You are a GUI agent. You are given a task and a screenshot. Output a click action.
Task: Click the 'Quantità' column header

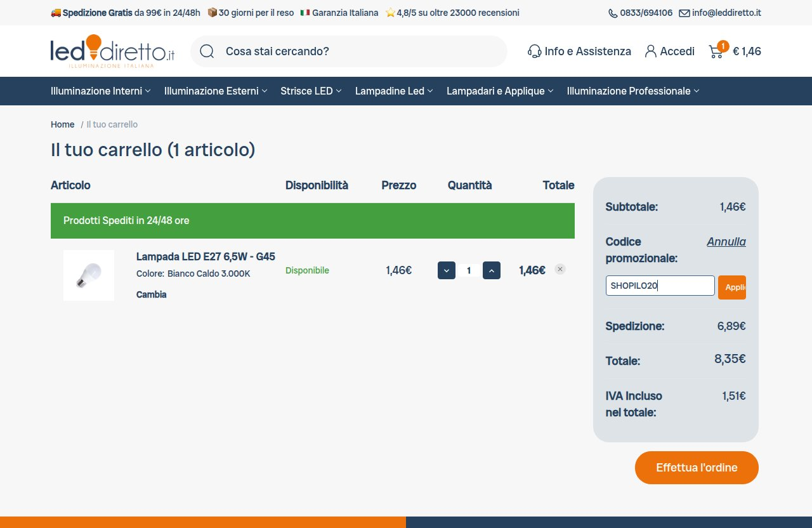[x=470, y=185]
